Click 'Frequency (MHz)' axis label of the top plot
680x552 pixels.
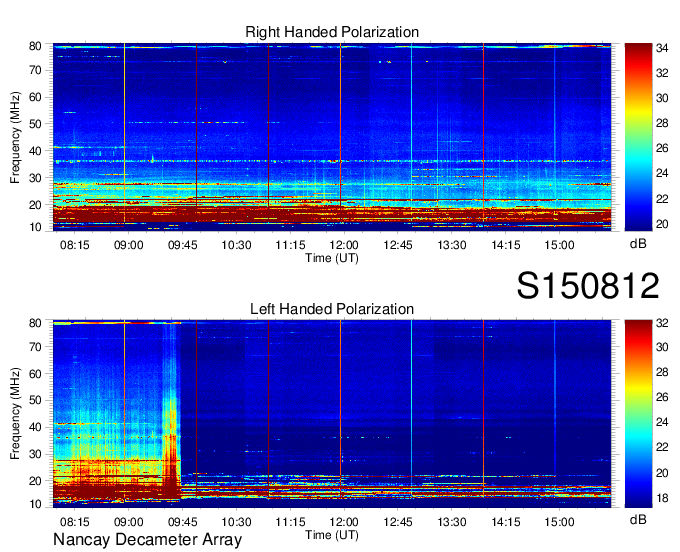15,137
